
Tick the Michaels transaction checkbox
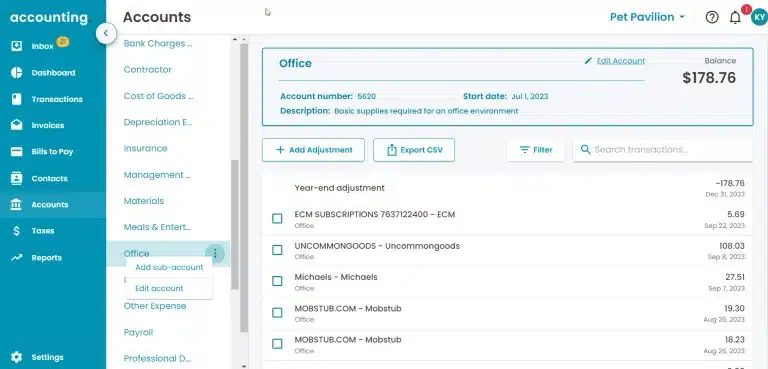tap(277, 281)
